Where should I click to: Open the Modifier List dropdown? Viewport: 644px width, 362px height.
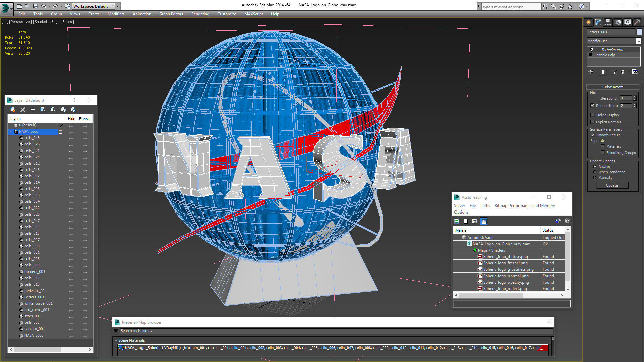coord(638,41)
